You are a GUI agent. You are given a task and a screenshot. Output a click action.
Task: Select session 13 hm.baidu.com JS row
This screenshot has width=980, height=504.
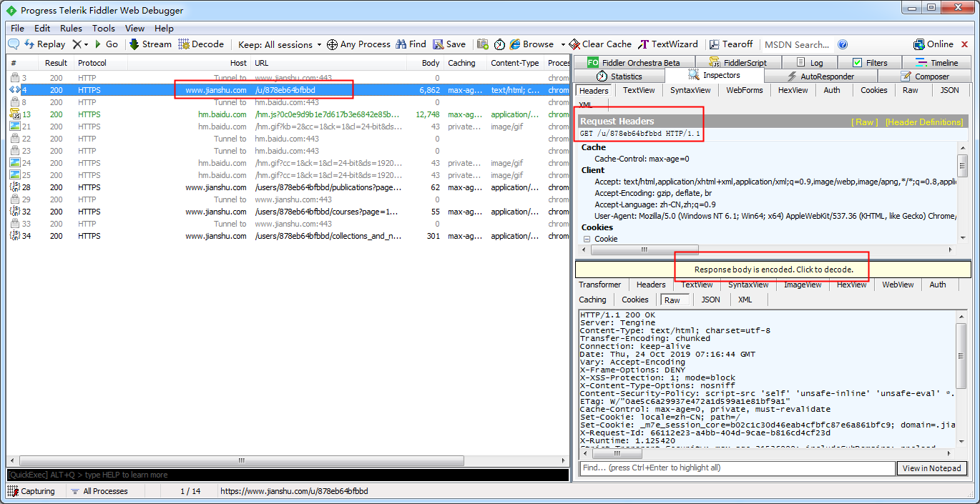[288, 114]
